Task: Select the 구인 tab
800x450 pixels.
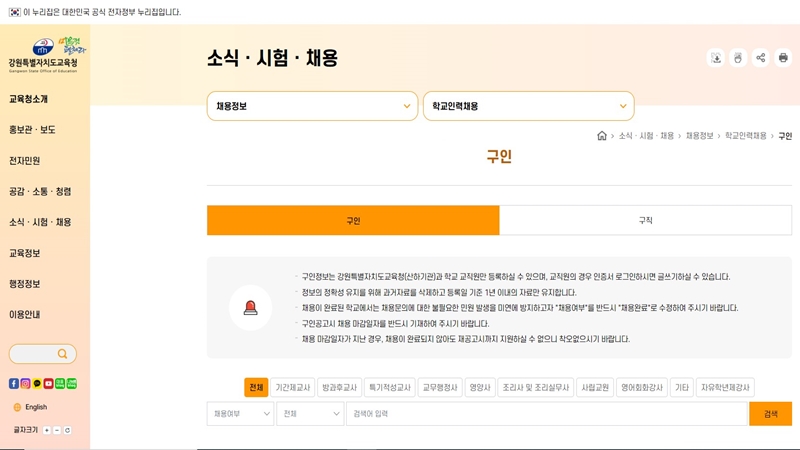Action: click(x=353, y=220)
